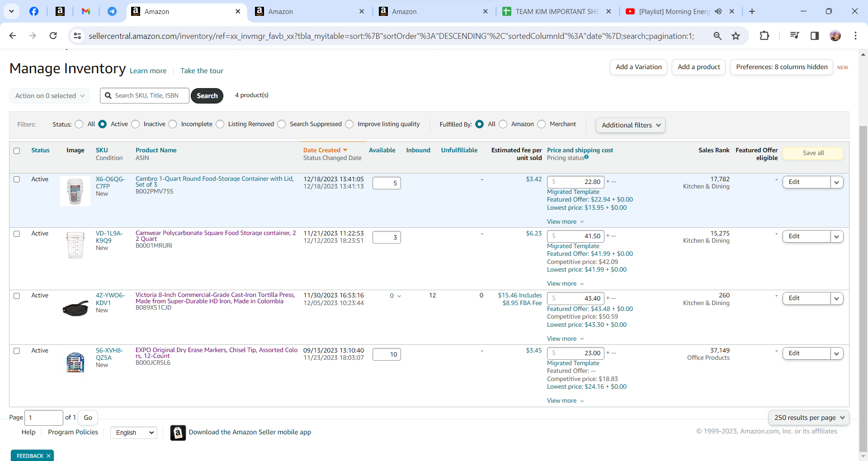Open the pinned Gmail tab
The width and height of the screenshot is (868, 461).
pyautogui.click(x=86, y=11)
